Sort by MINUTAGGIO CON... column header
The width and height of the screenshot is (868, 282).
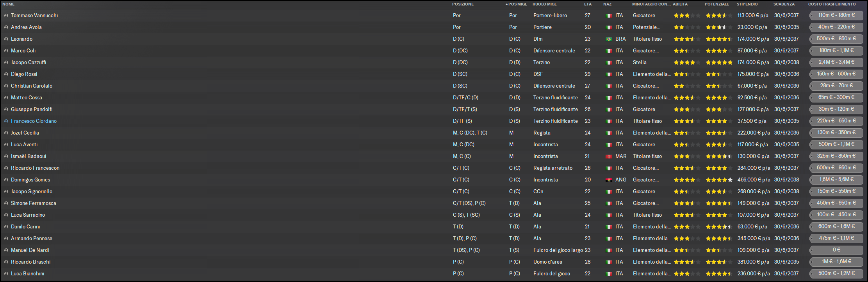(651, 4)
